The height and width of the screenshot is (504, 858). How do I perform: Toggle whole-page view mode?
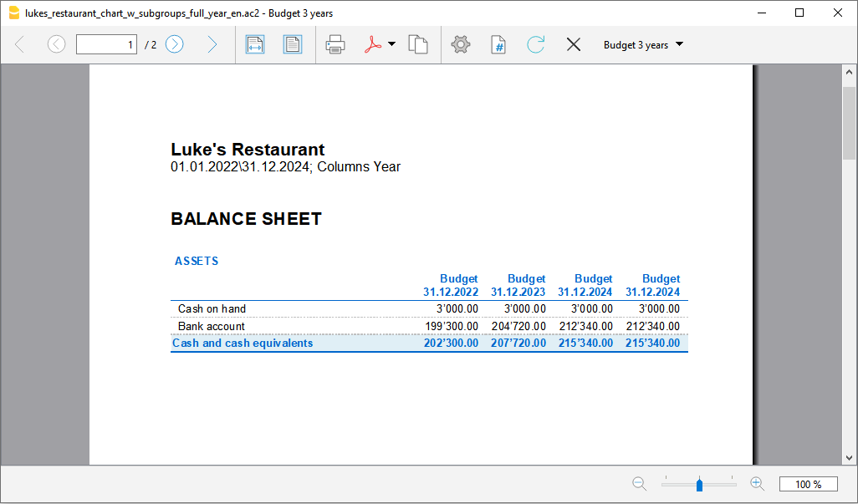click(293, 44)
